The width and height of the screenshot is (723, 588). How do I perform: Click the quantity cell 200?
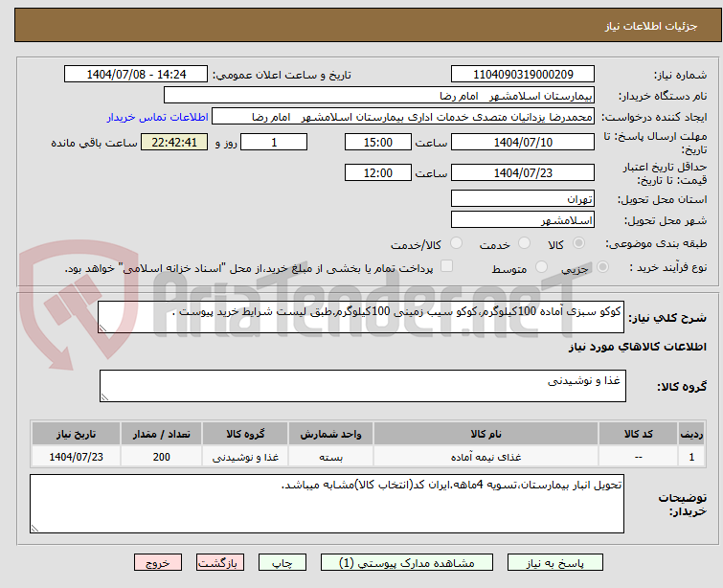162,457
